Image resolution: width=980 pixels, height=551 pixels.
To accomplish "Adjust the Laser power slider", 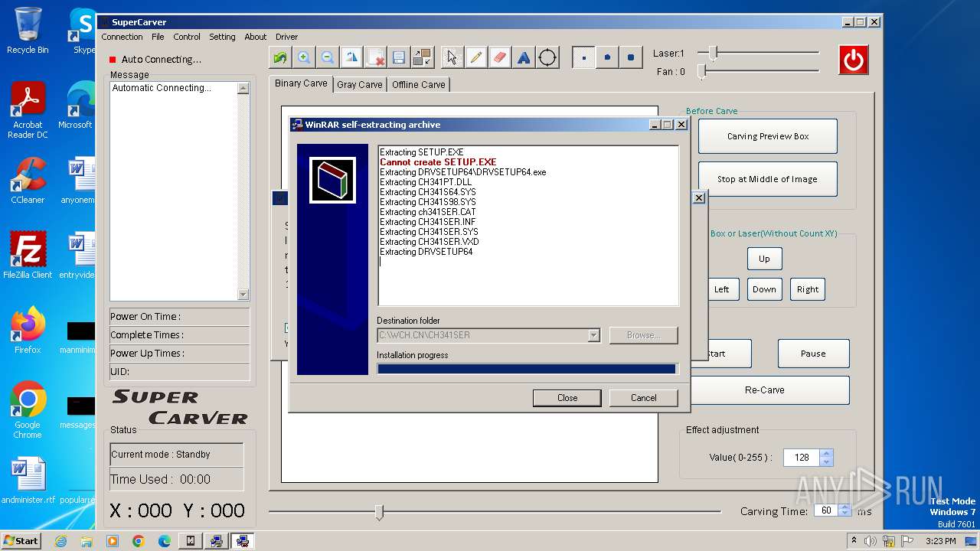I will click(713, 53).
